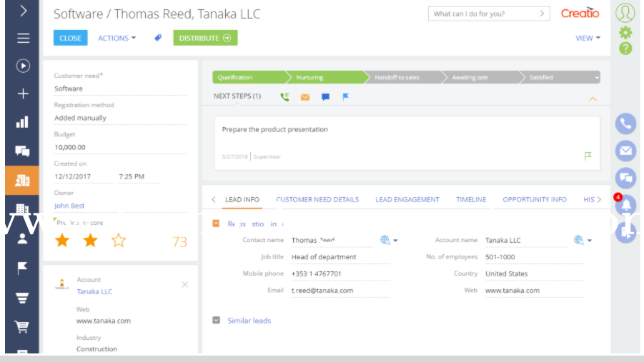Click the orange email icon in Next Steps

tap(305, 97)
